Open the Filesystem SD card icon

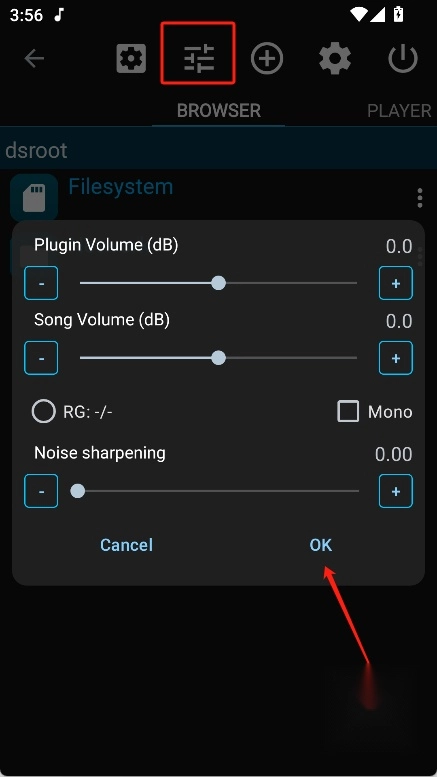pos(34,197)
